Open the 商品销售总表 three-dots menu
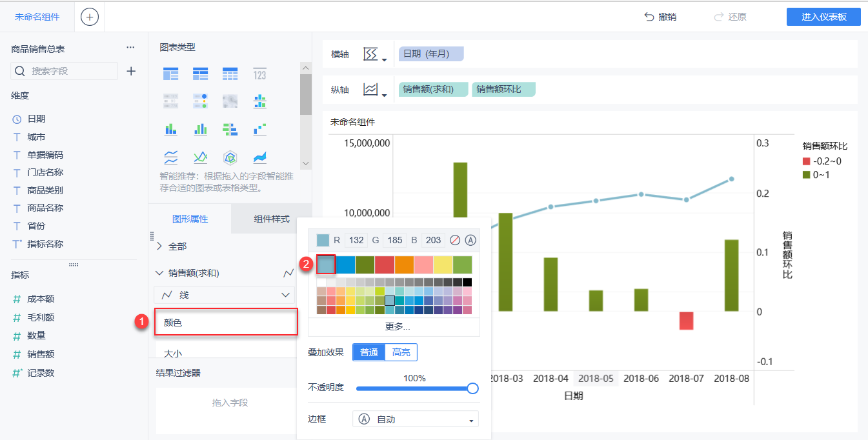This screenshot has height=440, width=868. pyautogui.click(x=130, y=48)
